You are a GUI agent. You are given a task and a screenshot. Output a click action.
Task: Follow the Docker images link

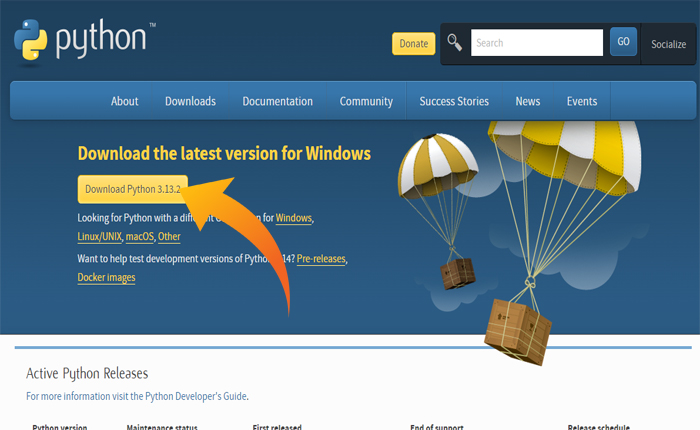[106, 277]
